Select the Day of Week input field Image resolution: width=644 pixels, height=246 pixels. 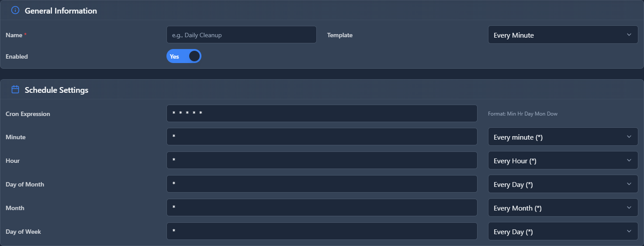click(x=322, y=232)
